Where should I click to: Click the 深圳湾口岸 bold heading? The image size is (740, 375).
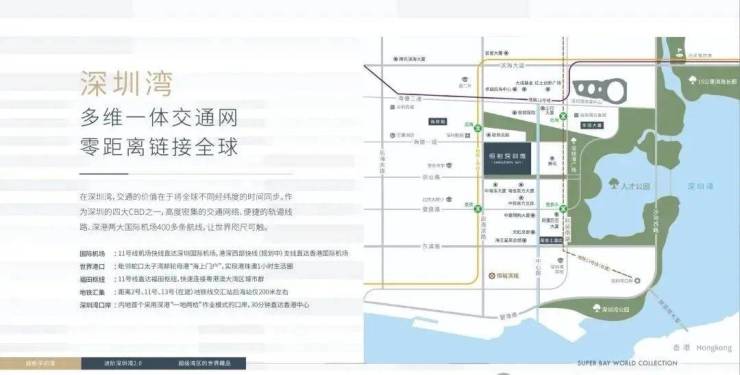[x=95, y=305]
